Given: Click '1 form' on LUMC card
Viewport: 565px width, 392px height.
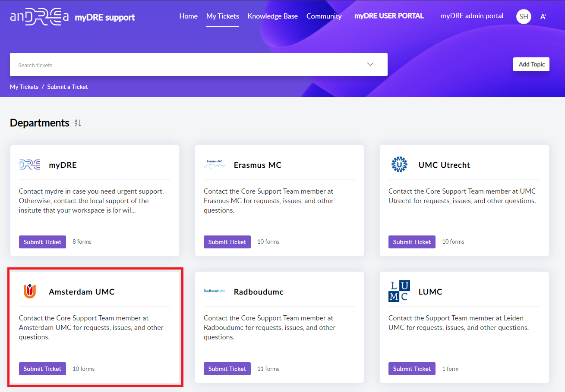Looking at the screenshot, I should tap(450, 369).
